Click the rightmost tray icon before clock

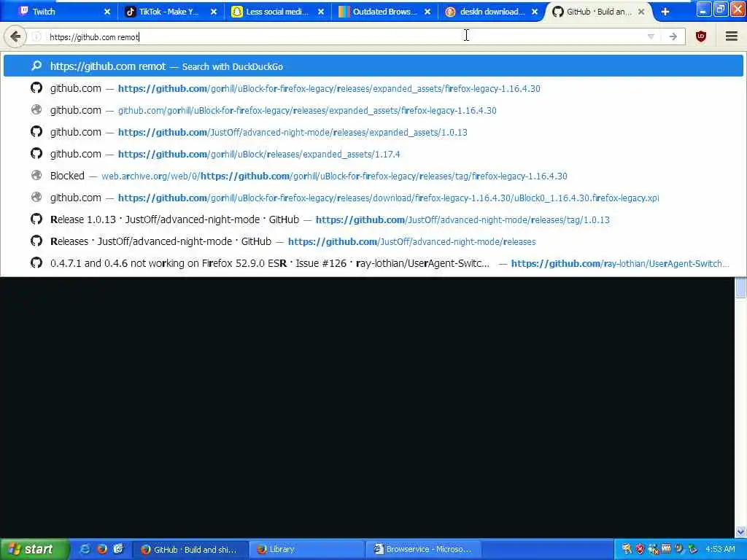693,549
